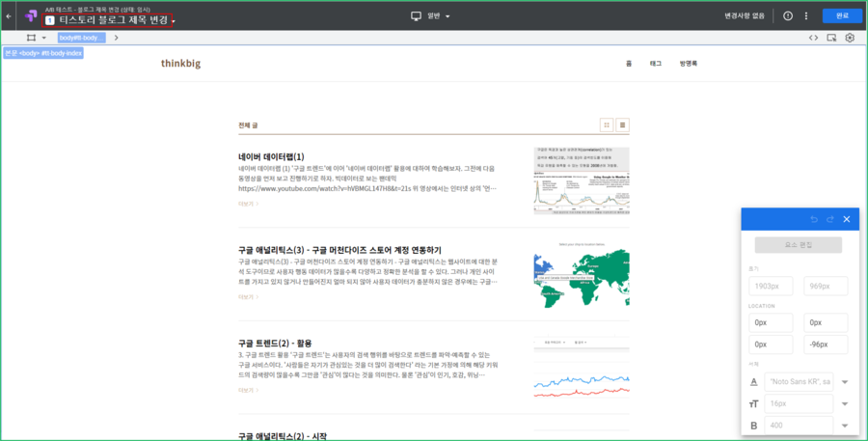Click the font family underlined A icon
Image resolution: width=868 pixels, height=441 pixels.
point(753,382)
